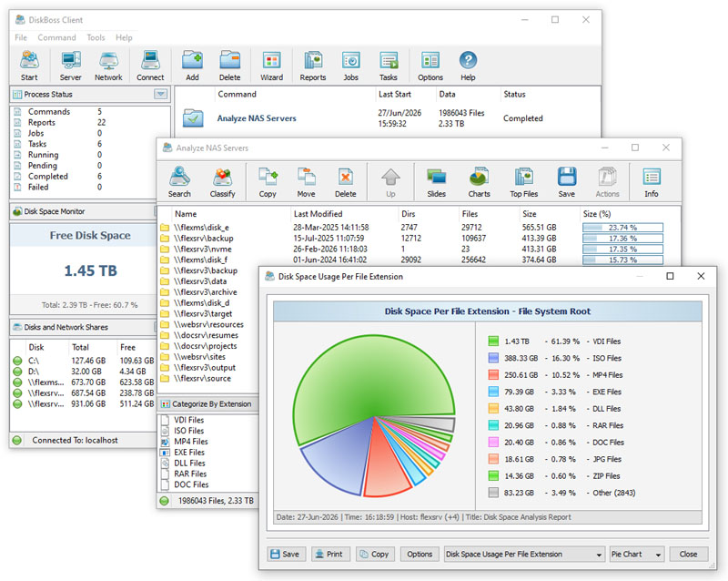Open the Tools menu
This screenshot has width=728, height=581.
(x=96, y=37)
